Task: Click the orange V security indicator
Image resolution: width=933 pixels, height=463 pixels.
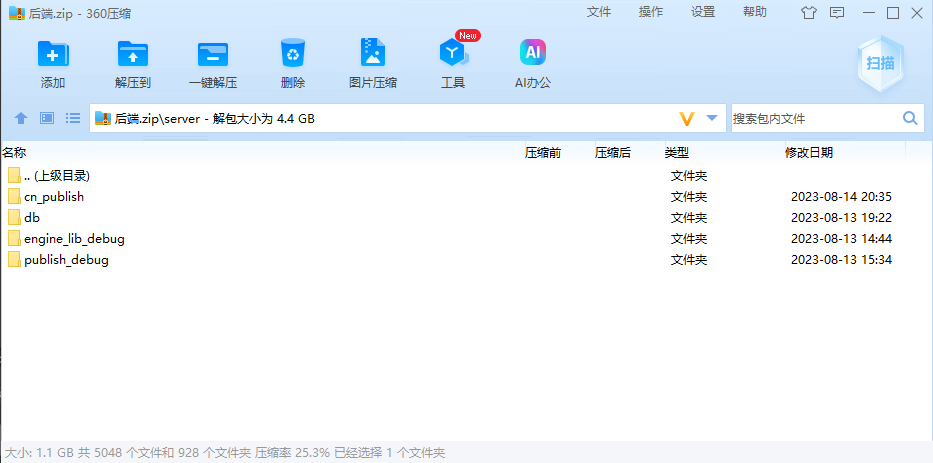Action: click(x=687, y=118)
